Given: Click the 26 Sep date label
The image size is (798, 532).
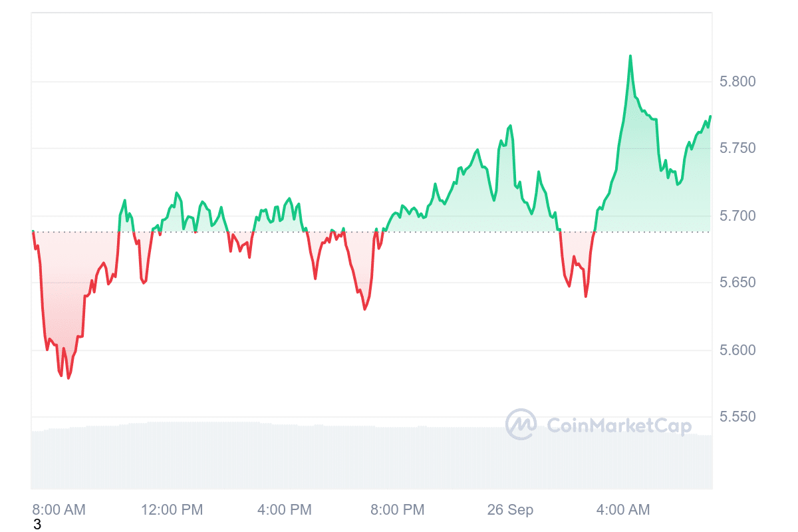Looking at the screenshot, I should click(510, 510).
